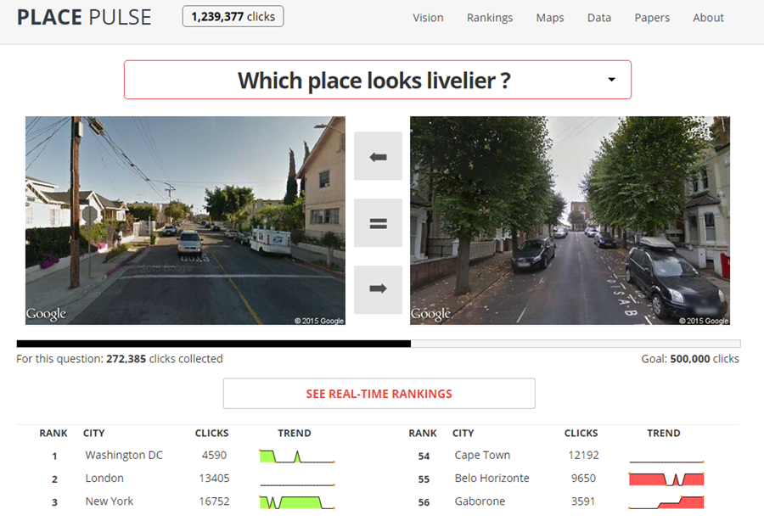
Task: Click the right table RANK column header
Action: point(423,433)
